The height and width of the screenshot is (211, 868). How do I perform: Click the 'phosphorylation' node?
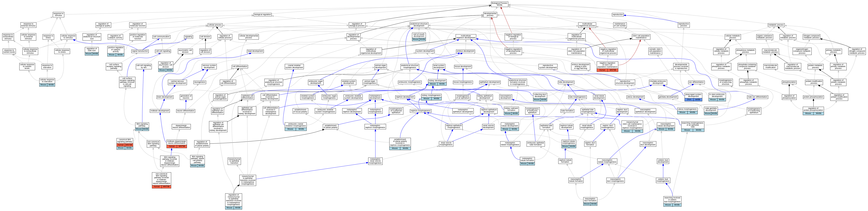(x=789, y=82)
